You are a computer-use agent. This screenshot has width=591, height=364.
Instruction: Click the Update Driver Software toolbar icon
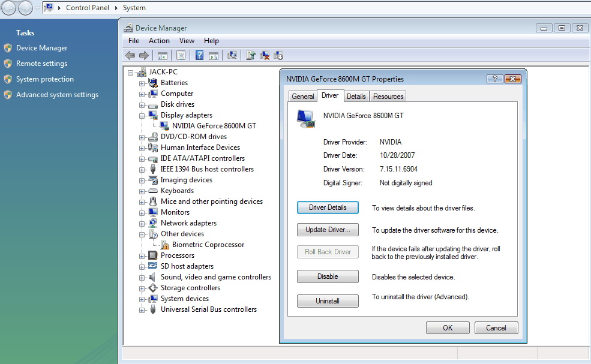[x=251, y=56]
